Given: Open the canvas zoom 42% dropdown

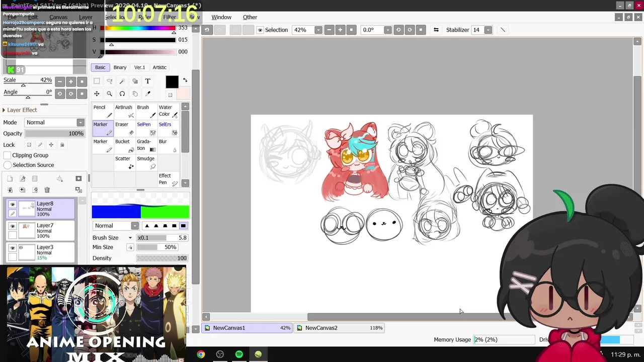Looking at the screenshot, I should [x=318, y=30].
